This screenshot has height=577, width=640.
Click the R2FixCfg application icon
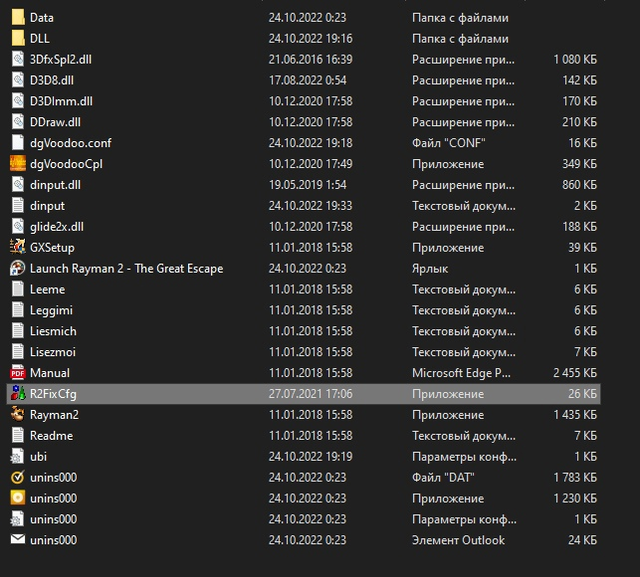[x=18, y=393]
